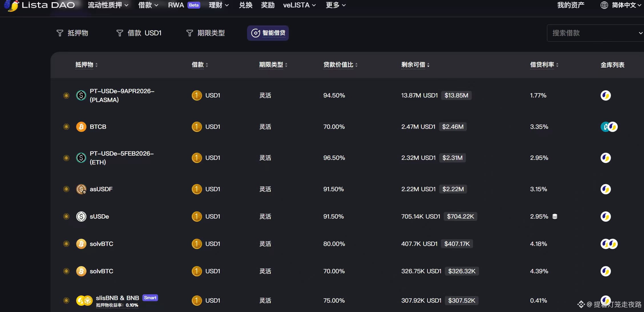Image resolution: width=644 pixels, height=312 pixels.
Task: Click solvBTC 80.00% row vault icons
Action: [609, 244]
